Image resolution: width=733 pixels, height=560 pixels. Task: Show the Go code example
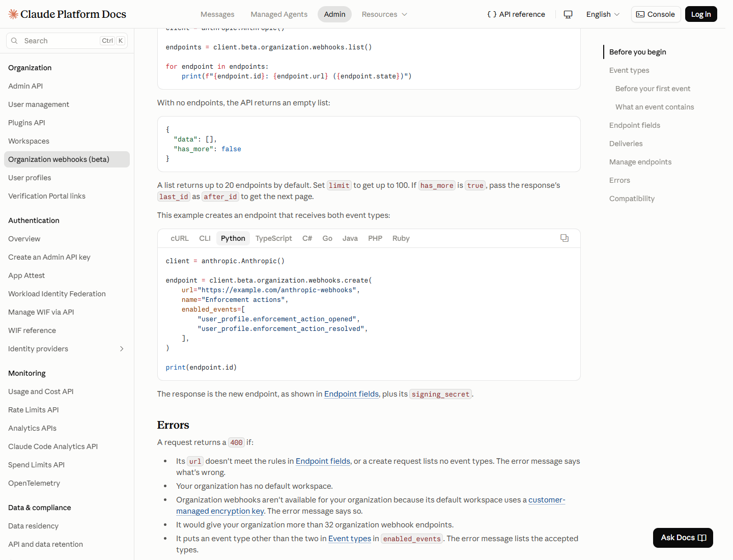(327, 238)
